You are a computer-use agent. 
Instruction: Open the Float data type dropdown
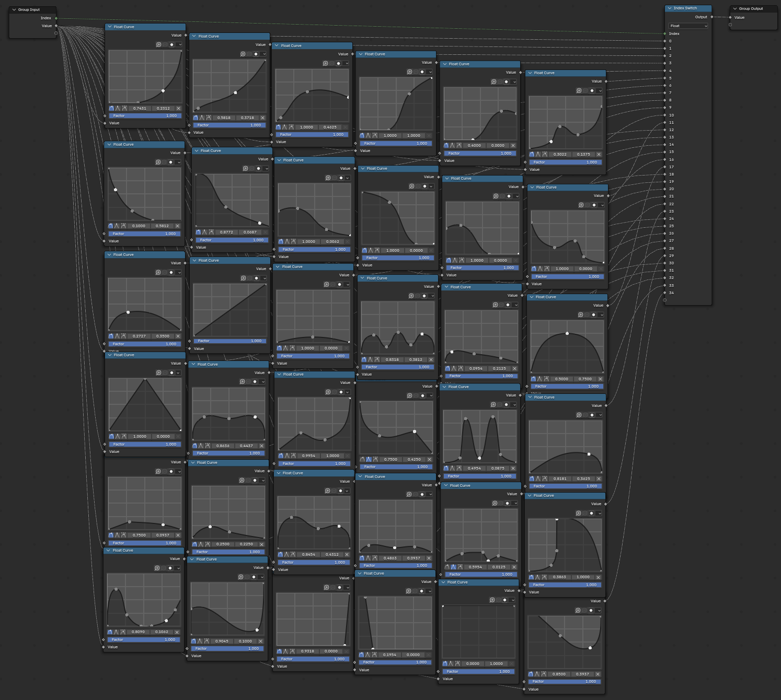pyautogui.click(x=688, y=26)
